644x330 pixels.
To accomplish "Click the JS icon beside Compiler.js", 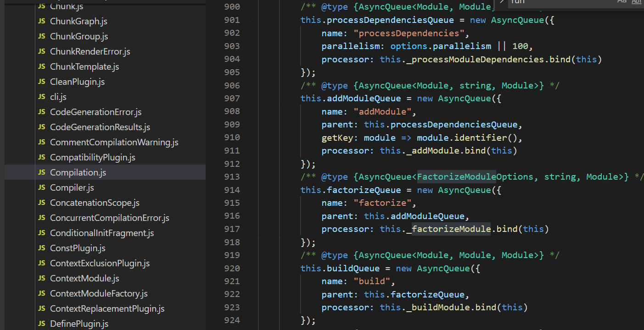I will tap(42, 187).
